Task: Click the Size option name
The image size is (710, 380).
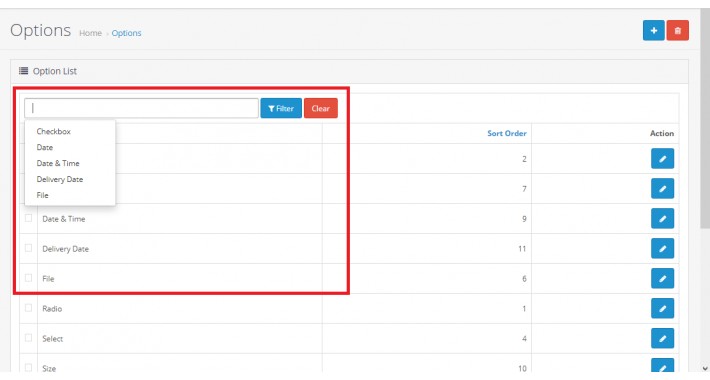Action: click(x=49, y=368)
